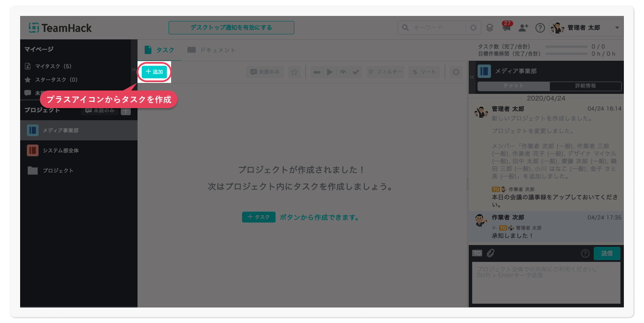Click the chat message input area

coord(546,283)
